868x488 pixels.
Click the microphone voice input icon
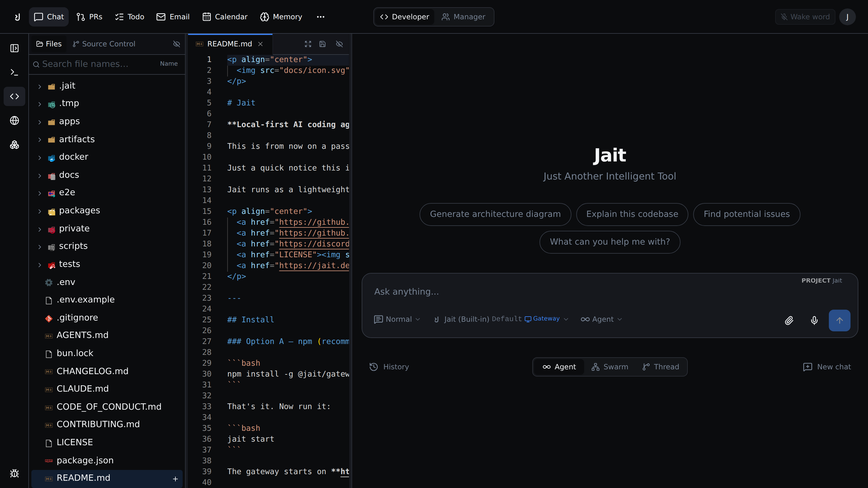(x=814, y=320)
